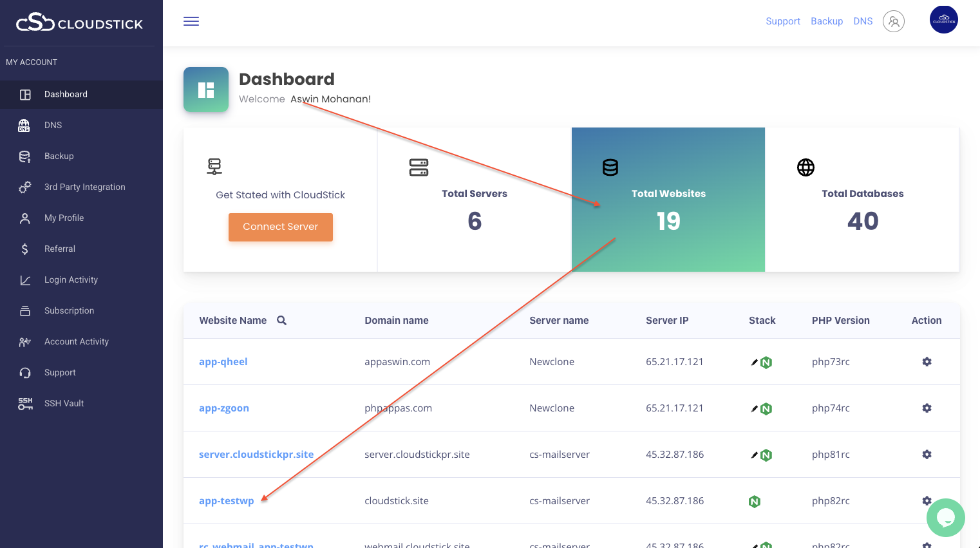The image size is (980, 548).
Task: Click the user avatar icon in the header
Action: point(893,21)
